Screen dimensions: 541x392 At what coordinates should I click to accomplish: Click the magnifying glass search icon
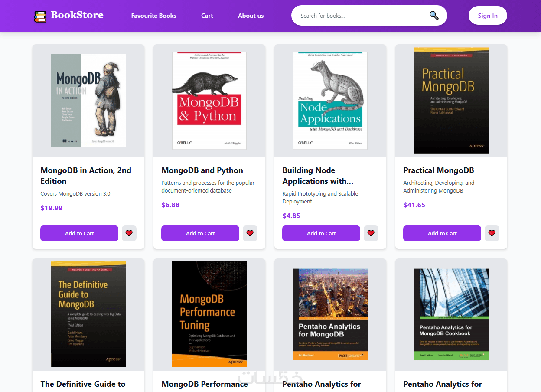pyautogui.click(x=434, y=16)
